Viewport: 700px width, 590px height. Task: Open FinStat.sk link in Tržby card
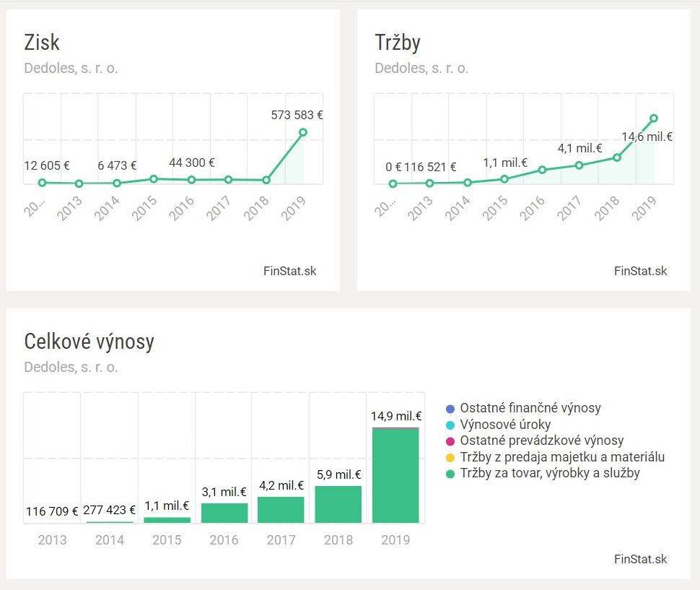tap(641, 272)
